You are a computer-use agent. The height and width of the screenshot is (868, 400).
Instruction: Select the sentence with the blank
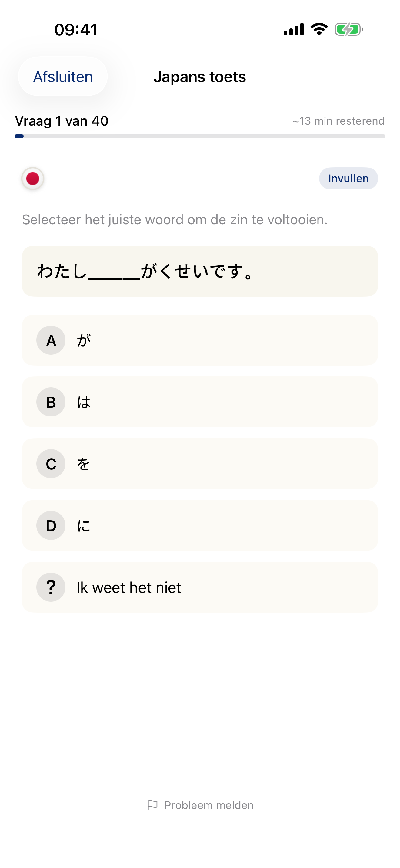(200, 271)
